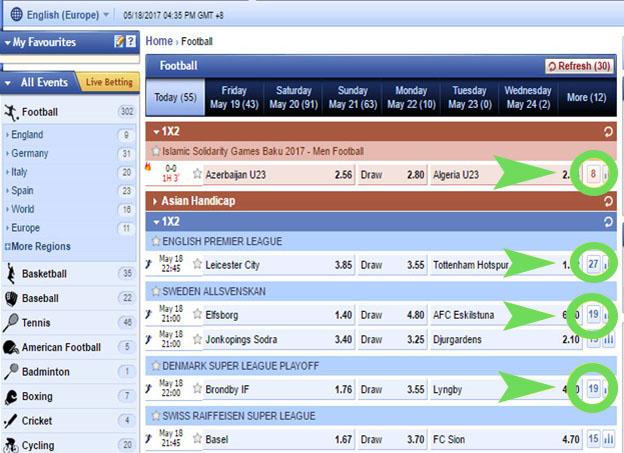Switch to the Live Betting tab
Screen dimensions: 624x453
(x=109, y=82)
